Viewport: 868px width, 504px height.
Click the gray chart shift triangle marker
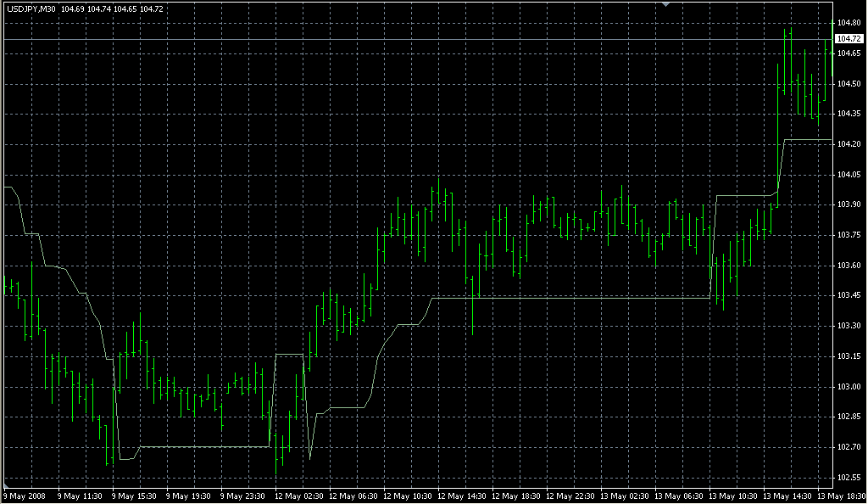tap(666, 5)
